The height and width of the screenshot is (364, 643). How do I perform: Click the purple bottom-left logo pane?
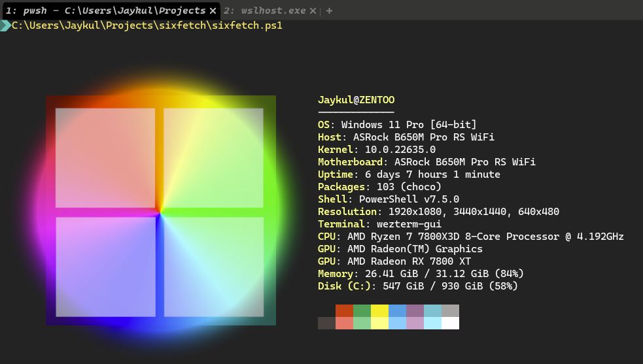click(x=105, y=267)
